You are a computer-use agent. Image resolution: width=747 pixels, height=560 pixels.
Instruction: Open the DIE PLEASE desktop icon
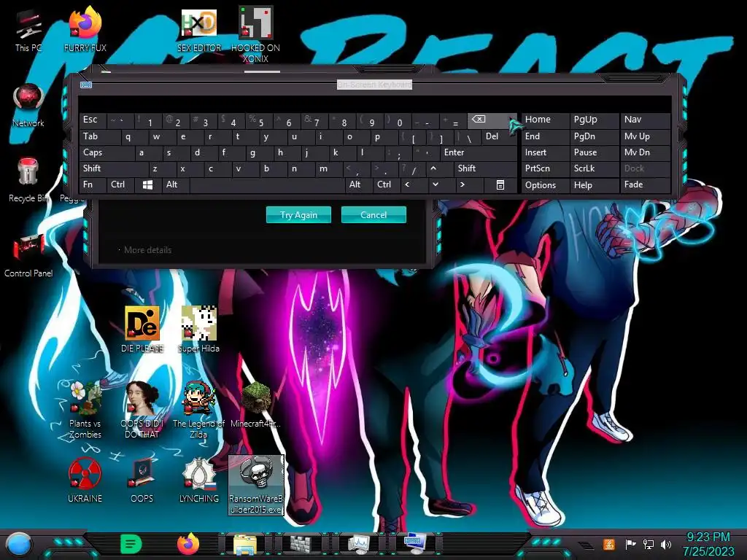pos(142,330)
